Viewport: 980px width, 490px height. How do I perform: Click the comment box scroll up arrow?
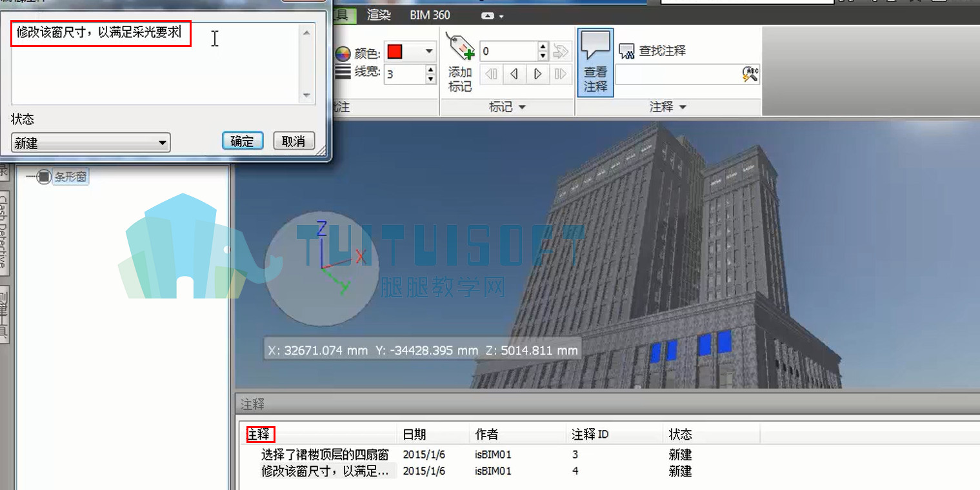[307, 32]
